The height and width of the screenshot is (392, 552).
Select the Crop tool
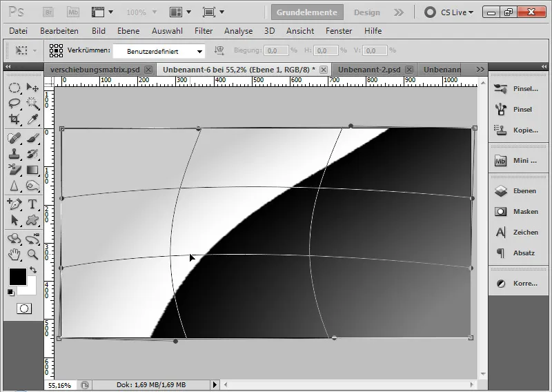[14, 119]
